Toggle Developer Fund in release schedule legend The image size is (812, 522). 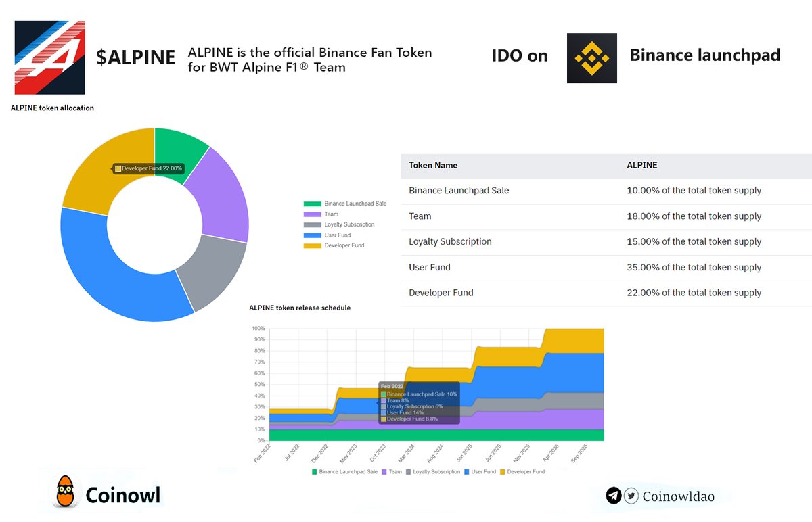(522, 471)
